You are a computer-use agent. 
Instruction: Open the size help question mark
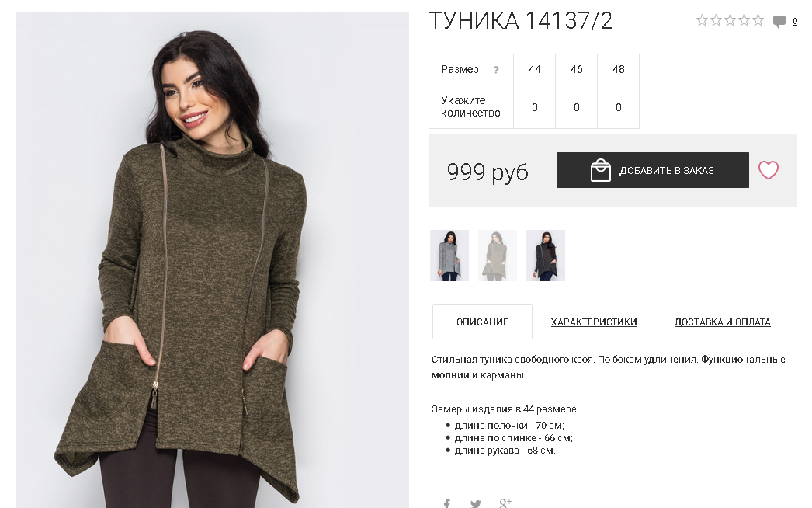pos(495,69)
